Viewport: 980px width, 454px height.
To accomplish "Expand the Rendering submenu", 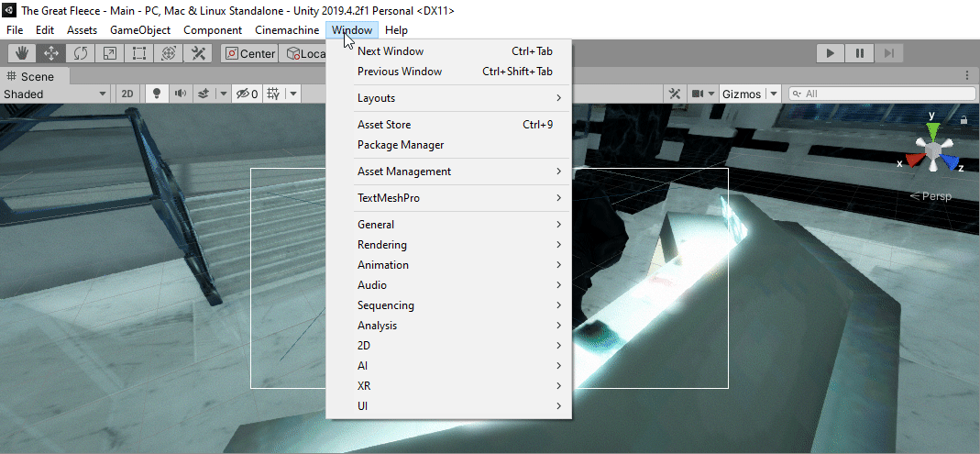I will (x=449, y=245).
